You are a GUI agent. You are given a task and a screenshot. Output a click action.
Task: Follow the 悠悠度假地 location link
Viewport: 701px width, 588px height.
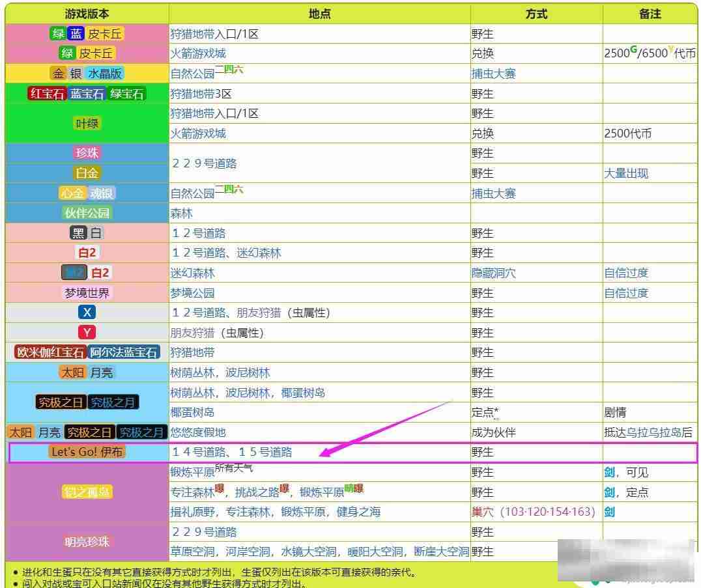[x=198, y=432]
